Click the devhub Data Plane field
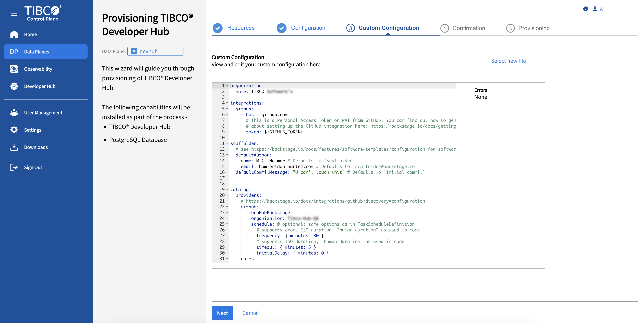This screenshot has width=644, height=323. coord(155,51)
